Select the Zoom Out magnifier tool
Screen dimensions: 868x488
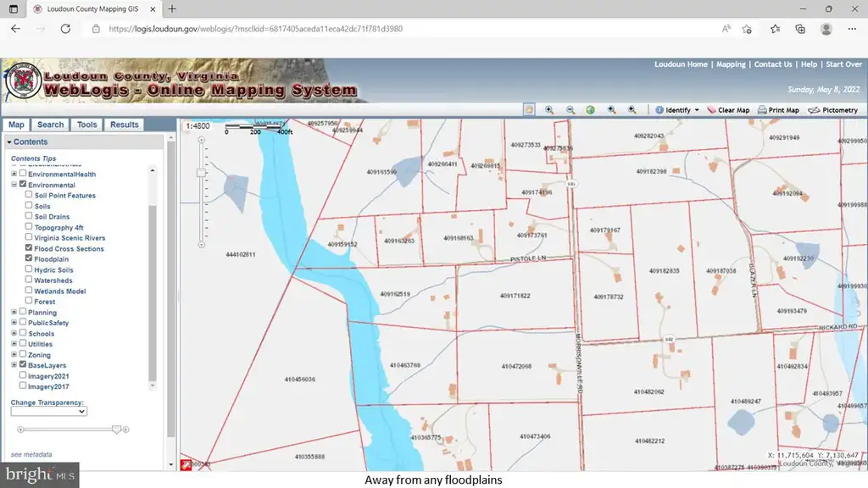tap(570, 110)
